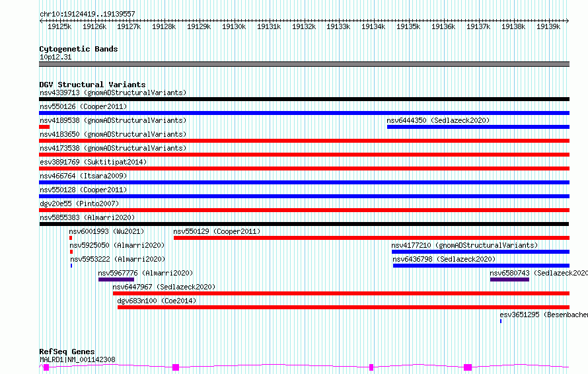Select the red nsv6447967 variant bar

coord(342,293)
